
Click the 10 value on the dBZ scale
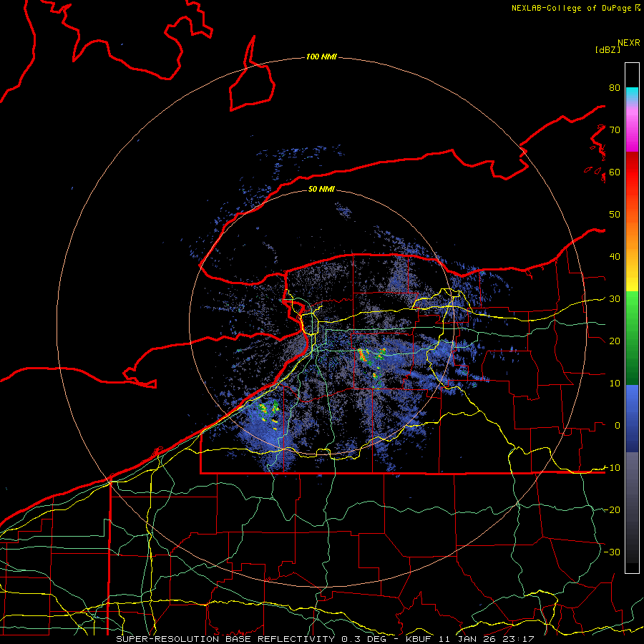point(615,384)
